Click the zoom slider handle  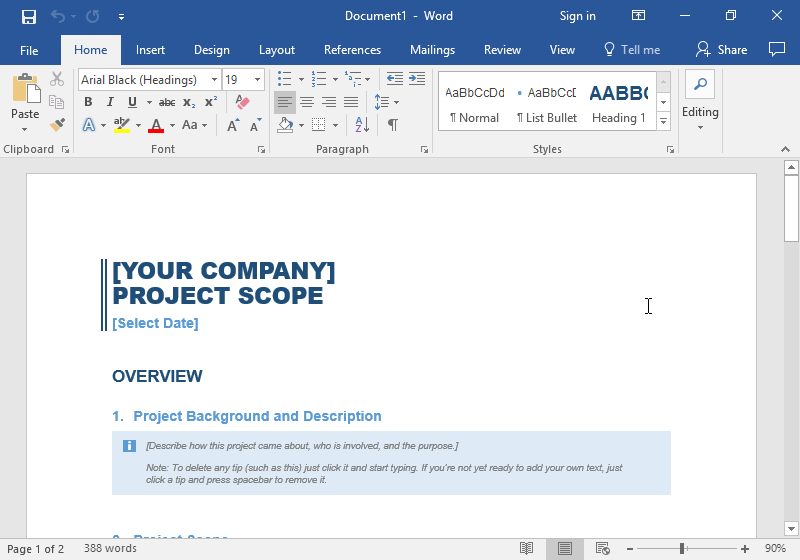pos(682,549)
